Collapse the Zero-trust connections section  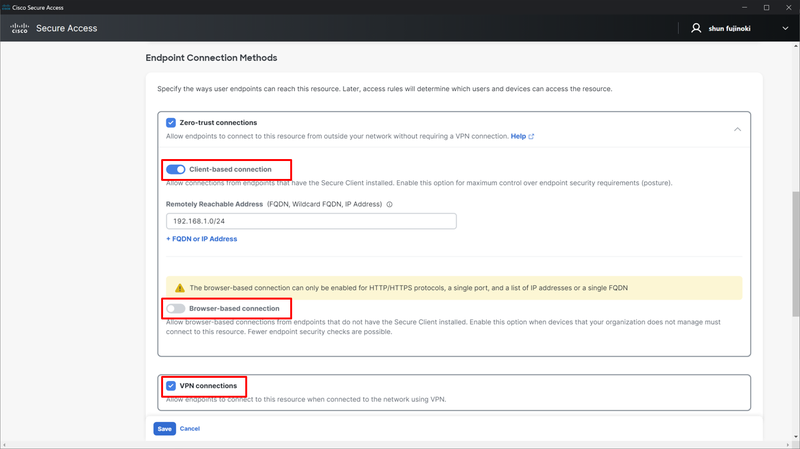point(737,130)
